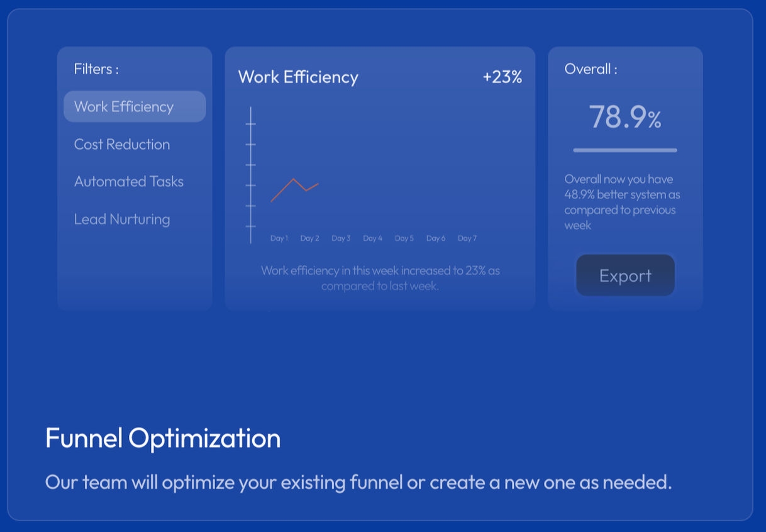
Task: Click the +23% indicator on the chart card
Action: pos(502,77)
